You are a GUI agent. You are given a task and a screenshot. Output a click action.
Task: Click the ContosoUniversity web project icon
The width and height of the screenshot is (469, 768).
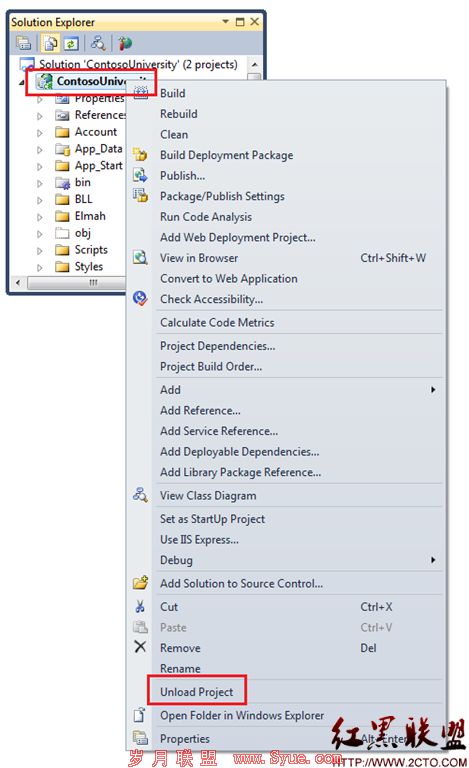pyautogui.click(x=45, y=81)
